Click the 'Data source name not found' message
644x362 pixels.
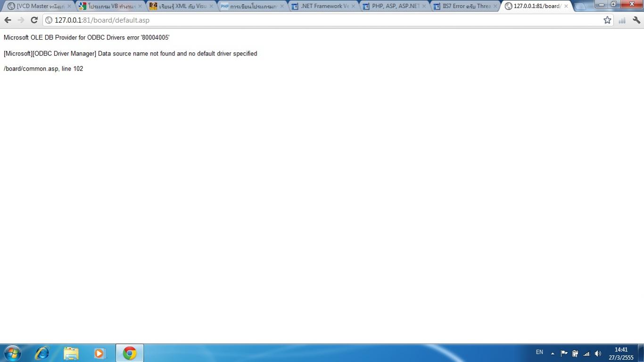(x=130, y=53)
